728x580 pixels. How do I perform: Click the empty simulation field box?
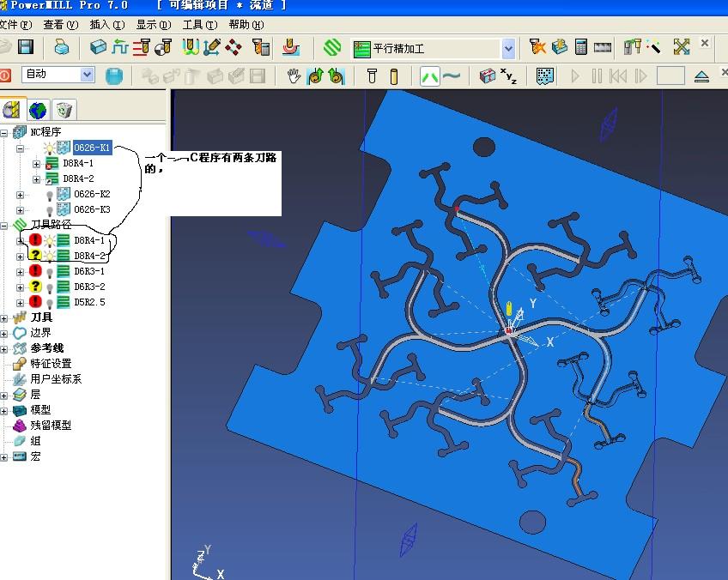[670, 76]
